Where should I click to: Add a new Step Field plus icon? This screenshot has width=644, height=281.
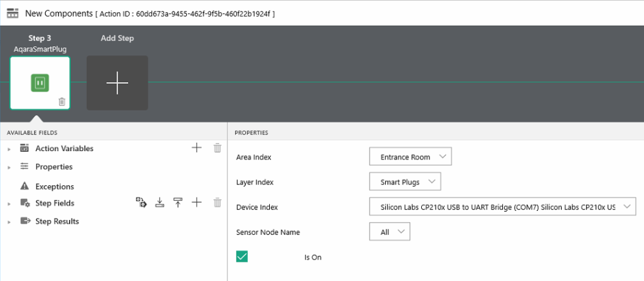point(196,203)
